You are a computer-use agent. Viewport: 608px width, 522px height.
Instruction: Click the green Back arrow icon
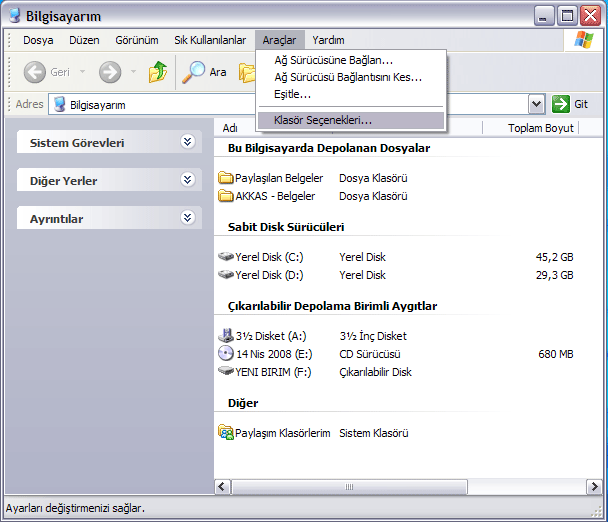pyautogui.click(x=35, y=72)
